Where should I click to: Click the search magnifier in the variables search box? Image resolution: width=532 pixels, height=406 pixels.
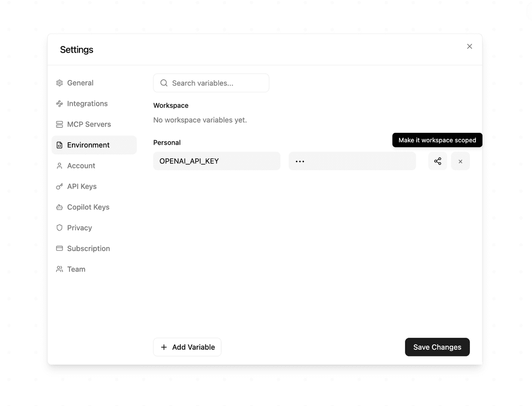tap(164, 83)
